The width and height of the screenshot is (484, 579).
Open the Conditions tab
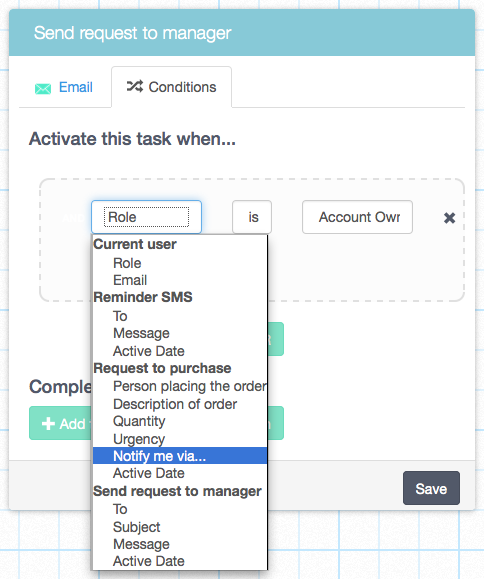point(172,87)
